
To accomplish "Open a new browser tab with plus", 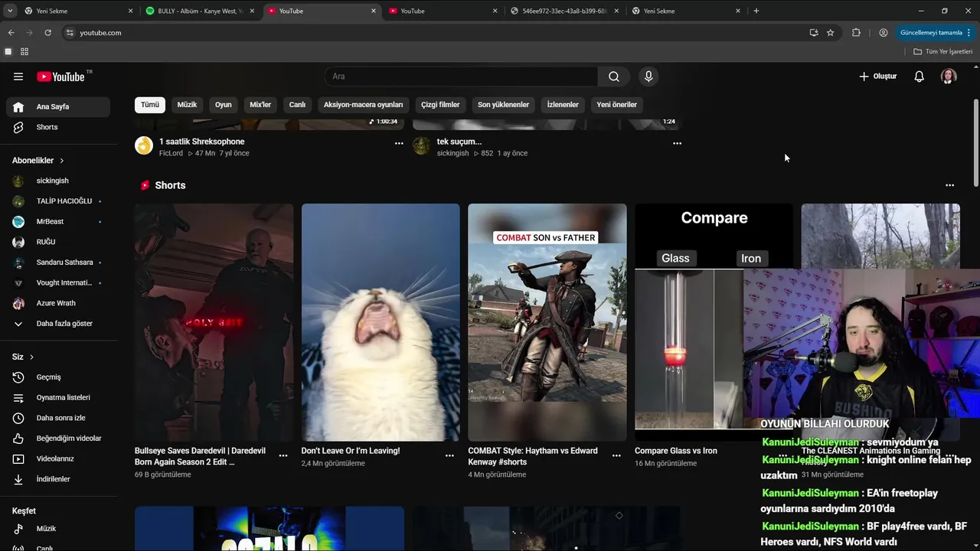I will point(756,11).
